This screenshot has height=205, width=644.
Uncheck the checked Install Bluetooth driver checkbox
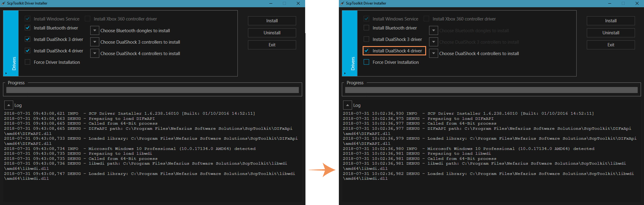click(x=28, y=28)
